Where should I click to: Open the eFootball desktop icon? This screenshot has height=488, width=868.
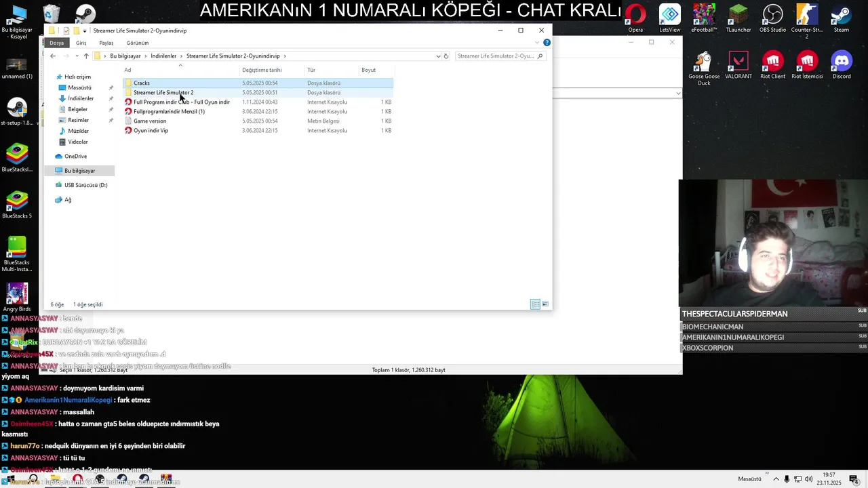(704, 18)
